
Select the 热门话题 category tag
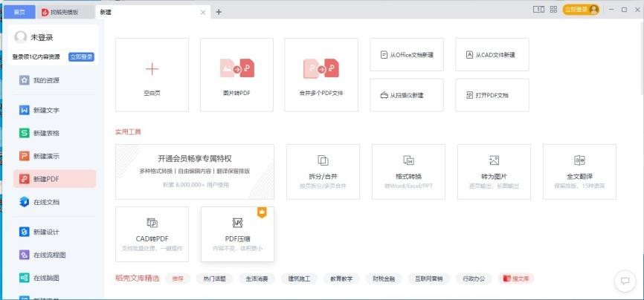[x=215, y=278]
